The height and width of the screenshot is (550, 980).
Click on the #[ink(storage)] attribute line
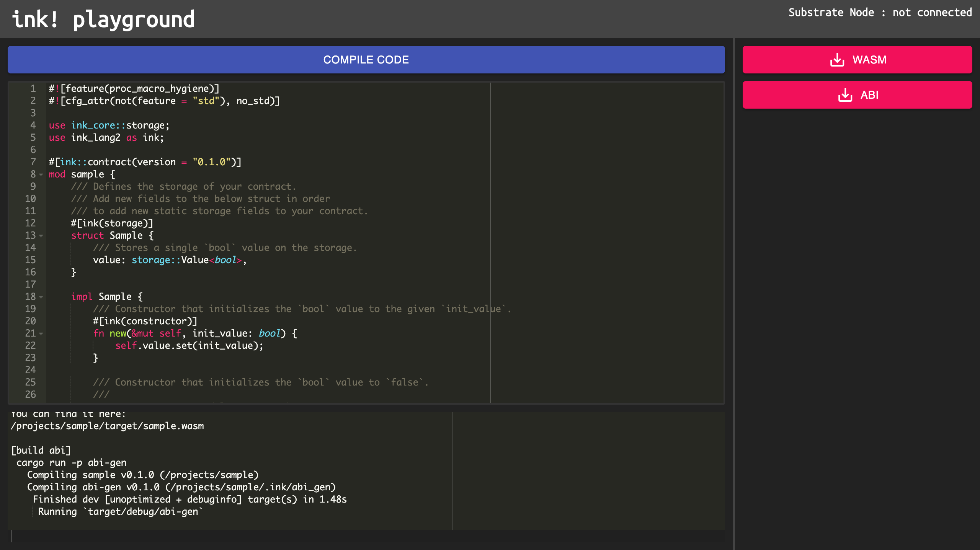(112, 223)
